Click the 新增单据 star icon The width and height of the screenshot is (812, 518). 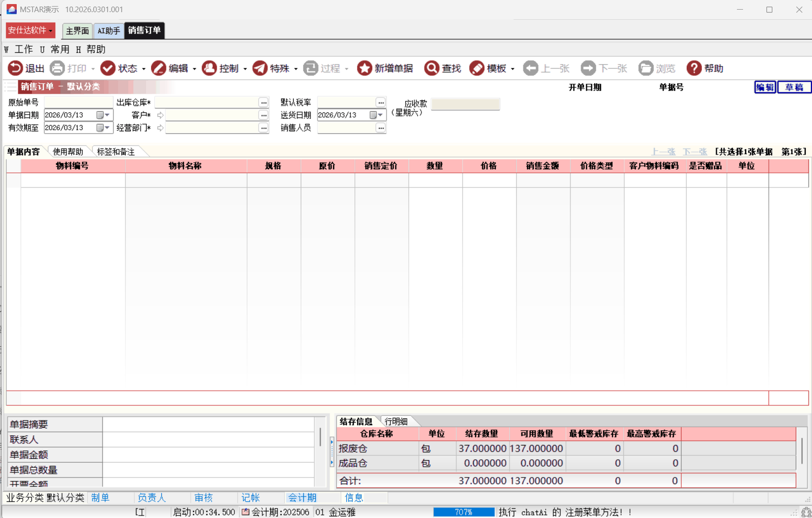tap(364, 68)
